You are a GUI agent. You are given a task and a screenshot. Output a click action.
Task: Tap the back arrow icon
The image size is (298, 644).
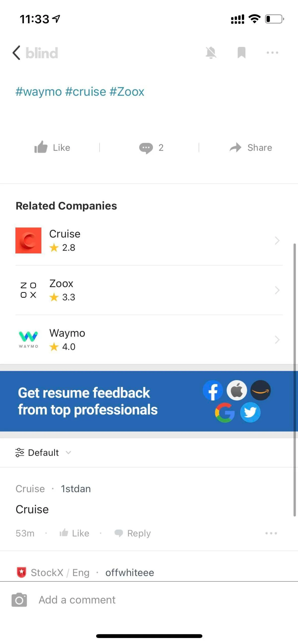[x=17, y=53]
